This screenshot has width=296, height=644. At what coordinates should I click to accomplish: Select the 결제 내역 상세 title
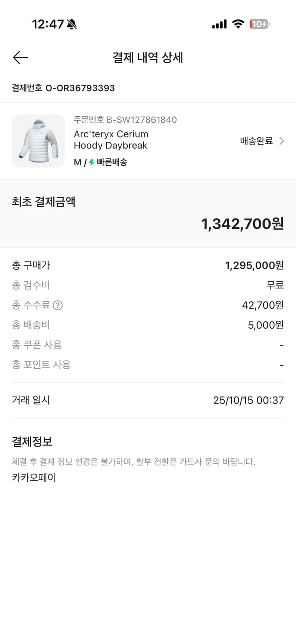148,57
